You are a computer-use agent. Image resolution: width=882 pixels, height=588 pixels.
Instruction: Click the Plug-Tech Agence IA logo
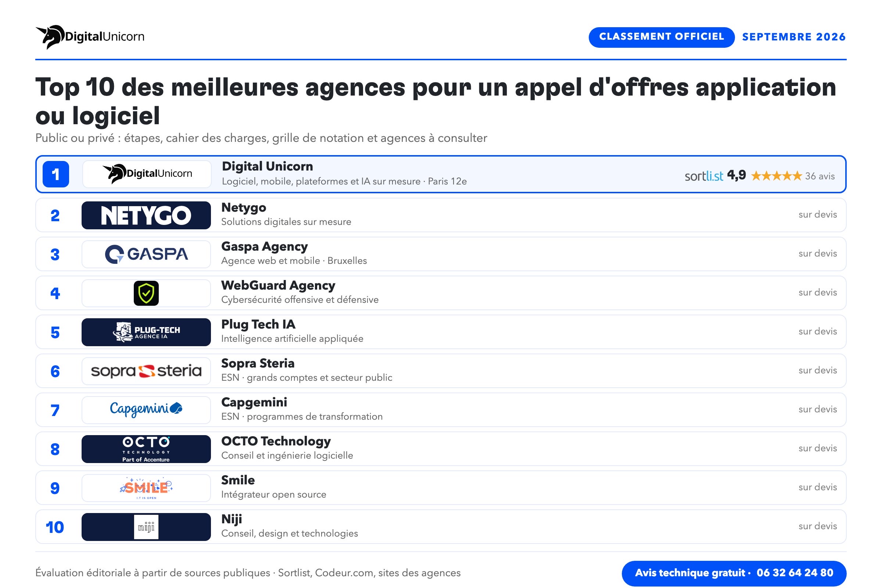tap(146, 332)
